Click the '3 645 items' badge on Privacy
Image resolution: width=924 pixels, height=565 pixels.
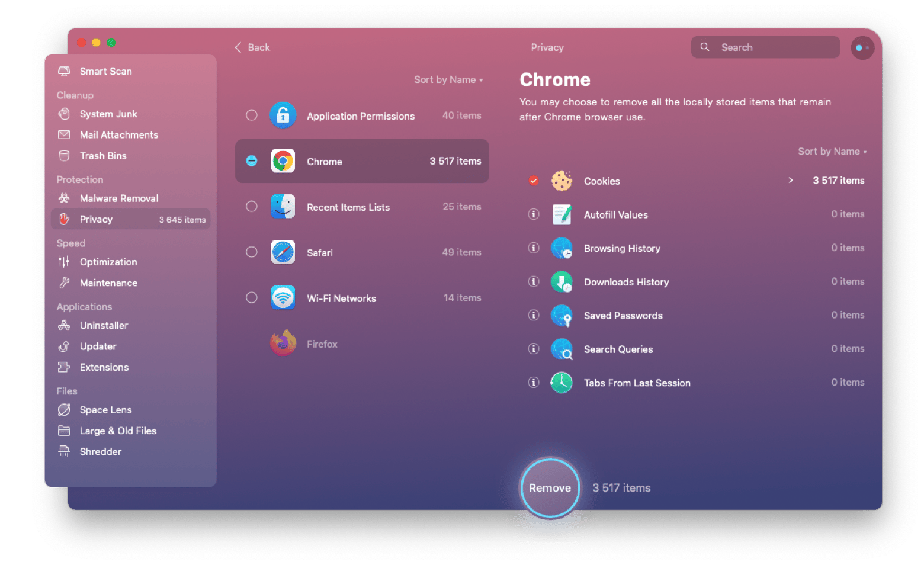(x=182, y=220)
